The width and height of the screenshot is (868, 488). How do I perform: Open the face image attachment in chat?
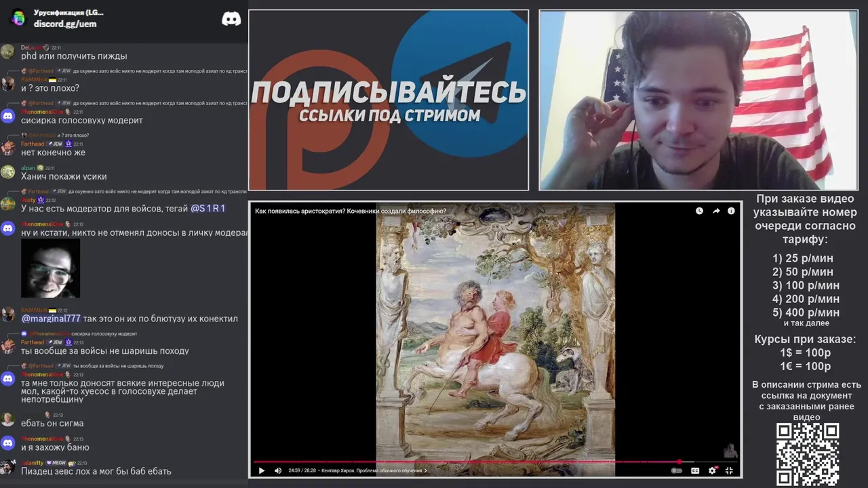[x=50, y=268]
